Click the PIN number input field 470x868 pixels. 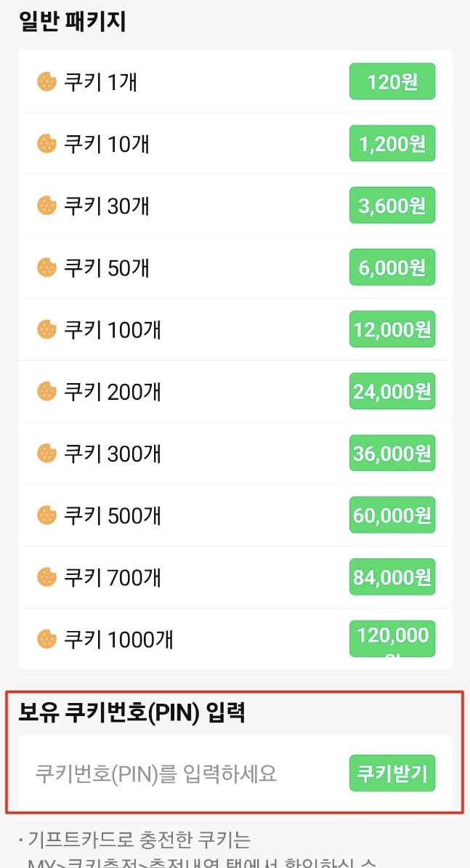[x=182, y=773]
